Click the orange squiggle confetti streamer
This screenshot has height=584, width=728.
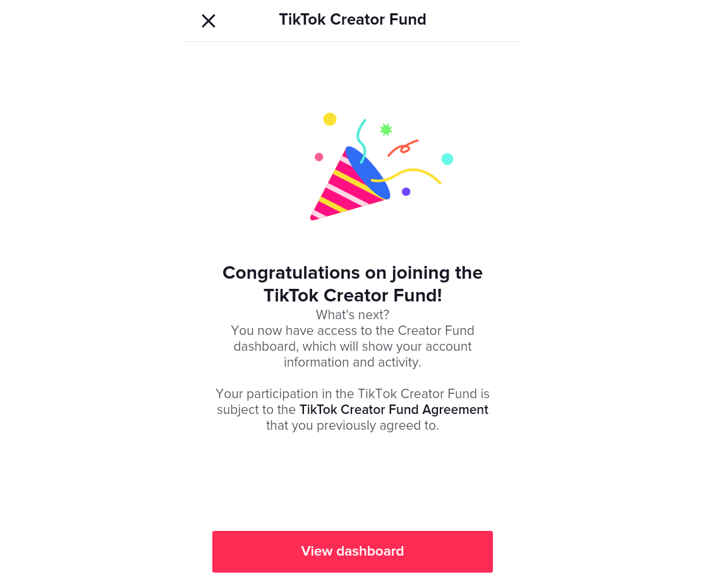(403, 147)
